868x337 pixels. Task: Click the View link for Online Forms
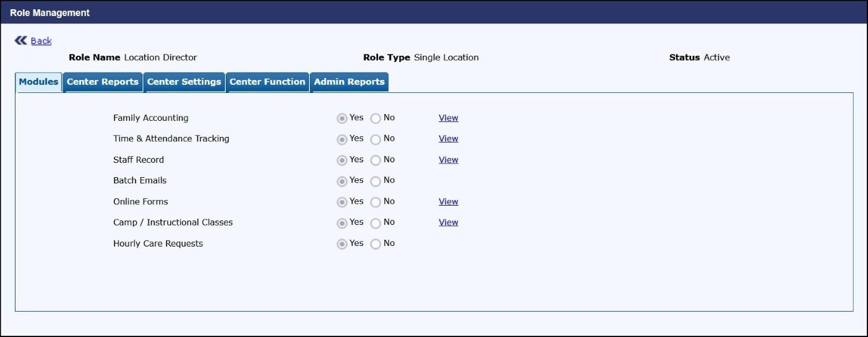coord(449,201)
